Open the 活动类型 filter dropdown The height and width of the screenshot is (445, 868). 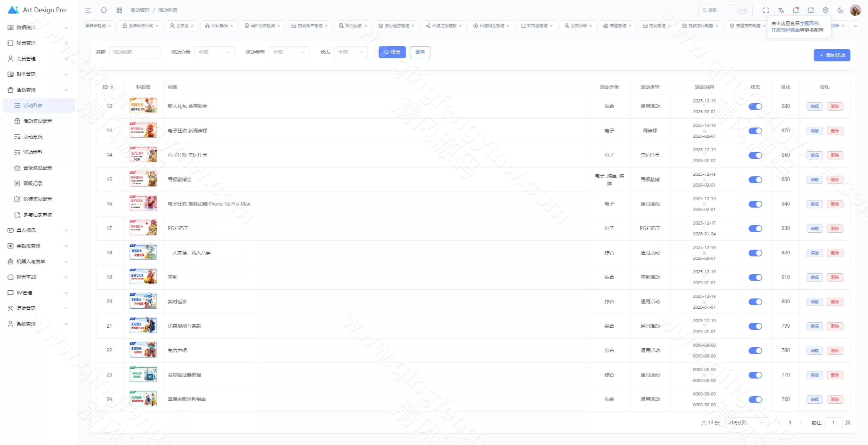[x=289, y=52]
